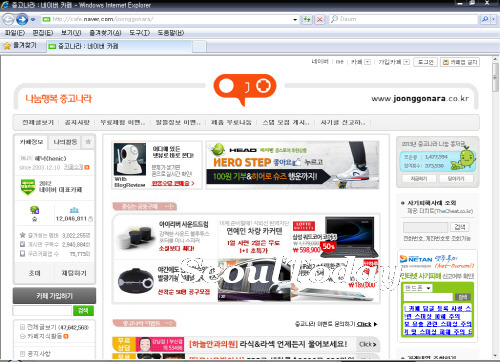Click the members icon above 12,046,811

pyautogui.click(x=74, y=210)
